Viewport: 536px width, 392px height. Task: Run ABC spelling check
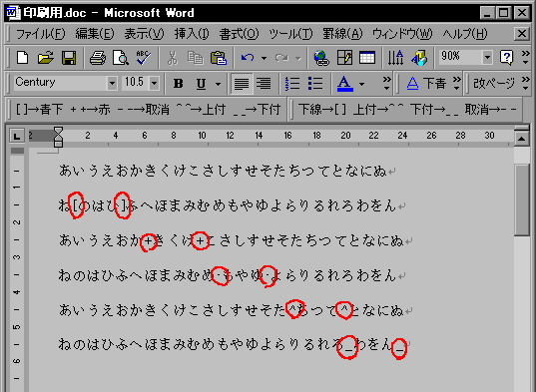(x=143, y=58)
